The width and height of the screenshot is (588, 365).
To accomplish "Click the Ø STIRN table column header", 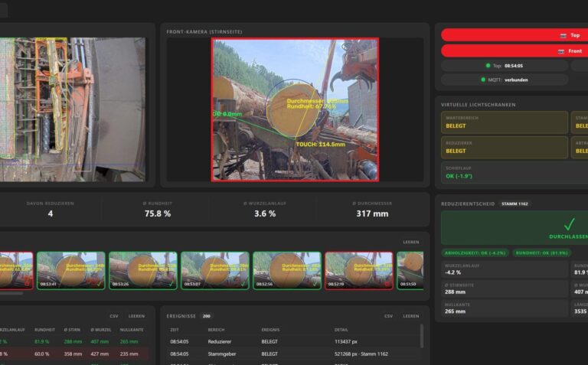I will click(72, 330).
